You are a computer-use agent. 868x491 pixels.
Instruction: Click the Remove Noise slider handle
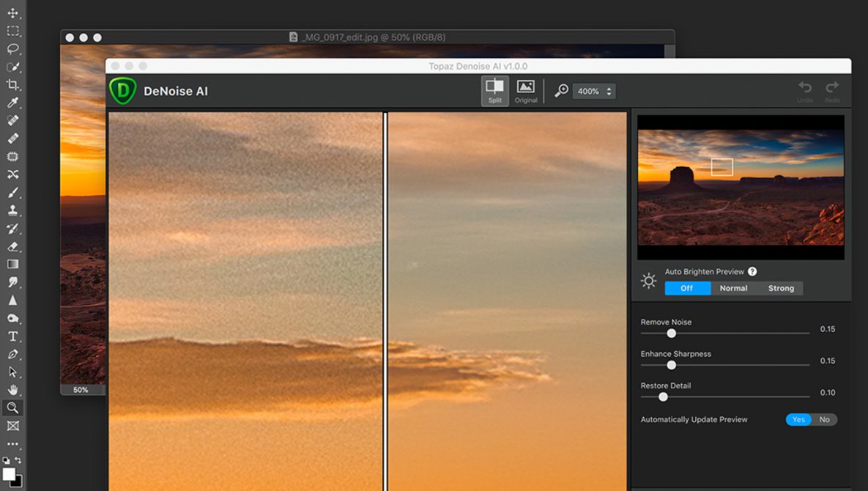pyautogui.click(x=671, y=333)
